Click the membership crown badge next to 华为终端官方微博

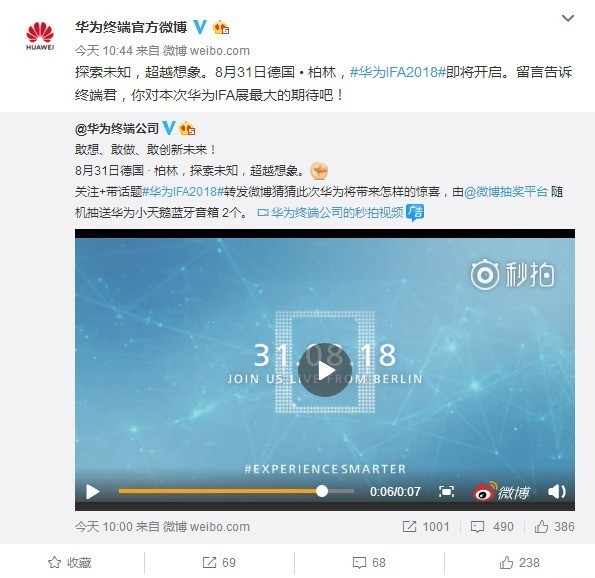(221, 28)
